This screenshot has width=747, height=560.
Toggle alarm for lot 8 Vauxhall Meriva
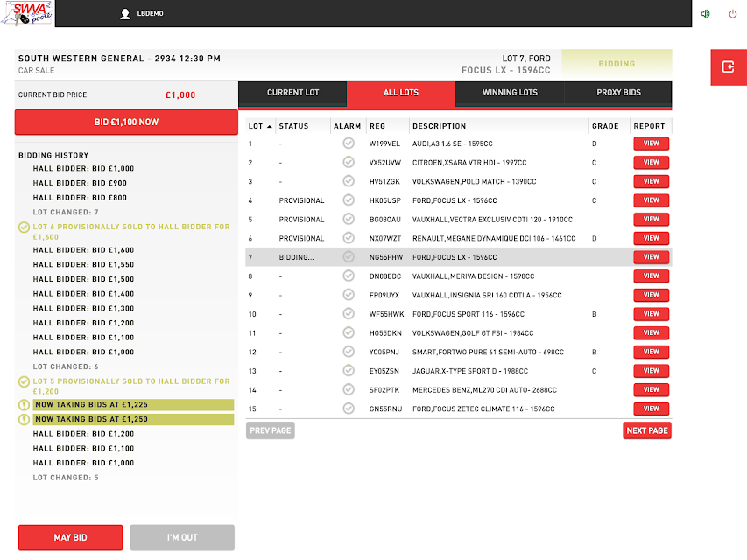pyautogui.click(x=349, y=276)
